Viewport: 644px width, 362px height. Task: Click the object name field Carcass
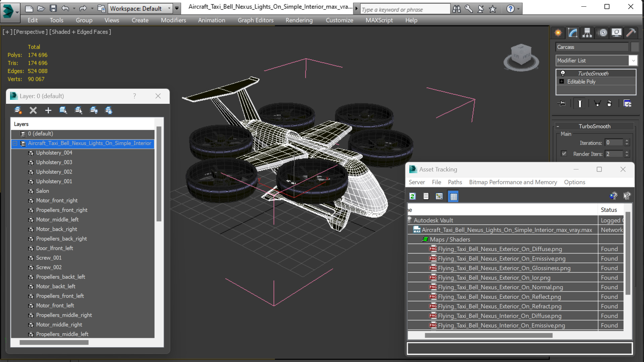click(x=592, y=47)
